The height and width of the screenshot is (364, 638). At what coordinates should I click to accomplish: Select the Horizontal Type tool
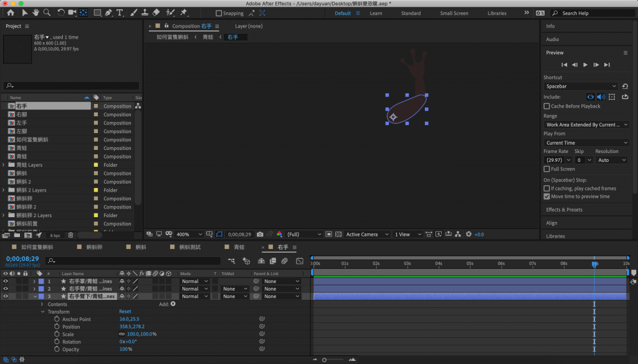coord(120,13)
